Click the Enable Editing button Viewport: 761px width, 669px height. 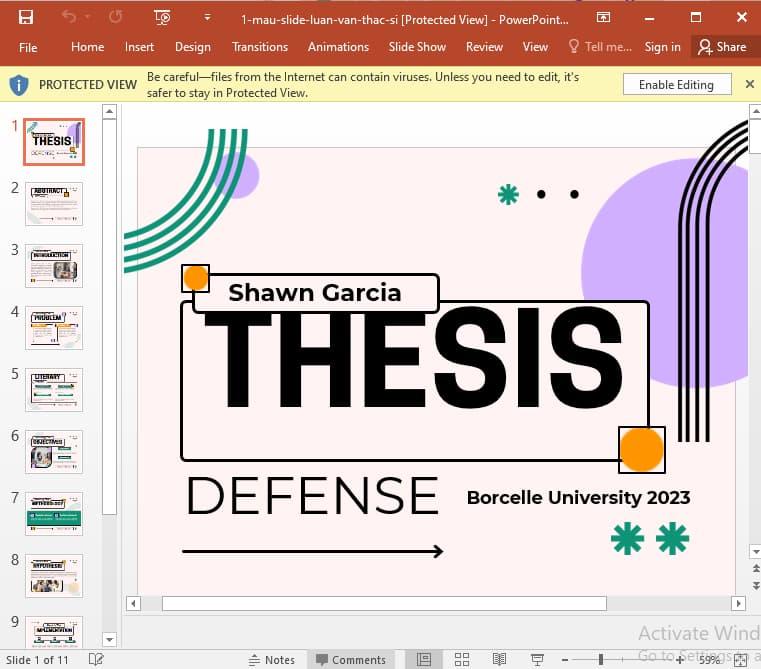coord(676,85)
